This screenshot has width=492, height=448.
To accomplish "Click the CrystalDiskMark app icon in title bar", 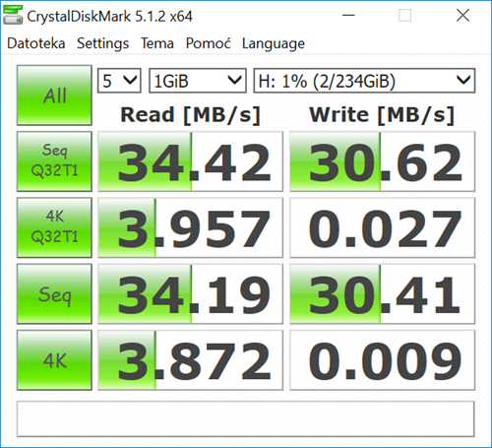I will click(13, 15).
